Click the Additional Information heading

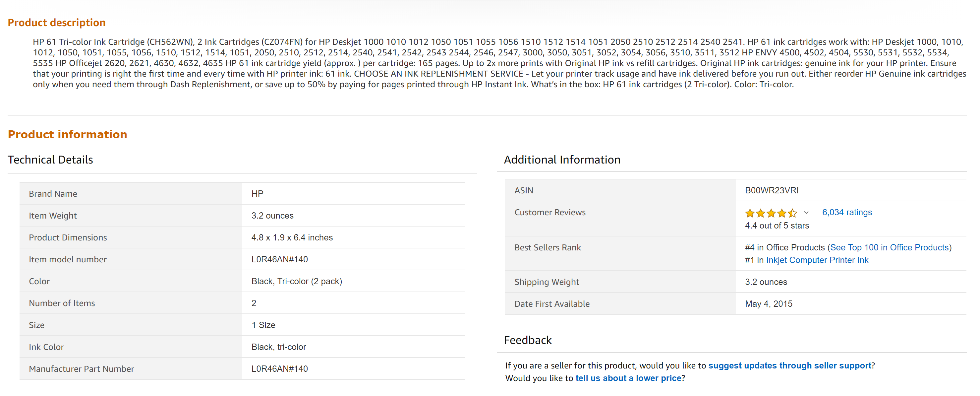point(561,159)
